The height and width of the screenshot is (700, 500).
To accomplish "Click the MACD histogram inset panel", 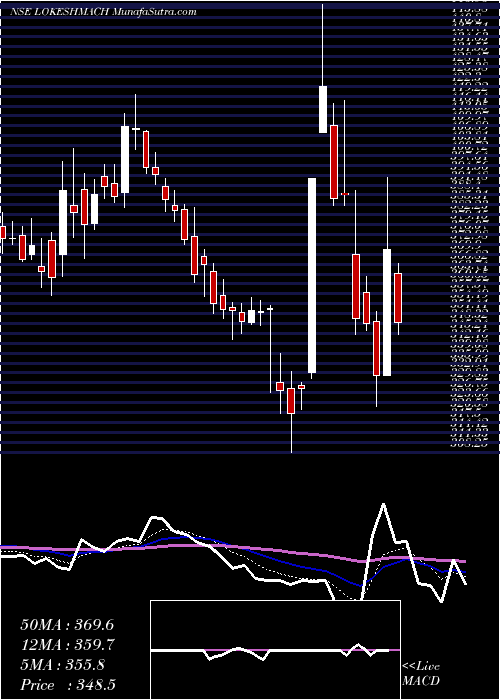I will click(275, 649).
